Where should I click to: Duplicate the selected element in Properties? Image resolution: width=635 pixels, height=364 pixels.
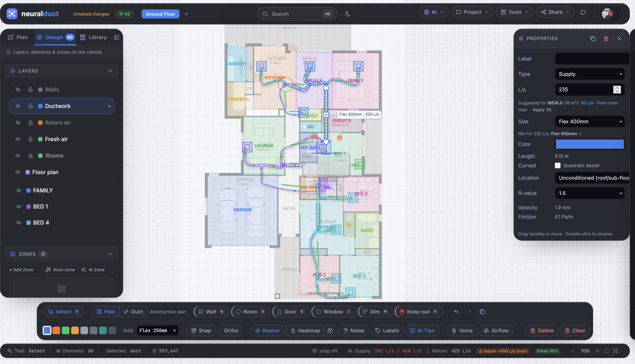click(x=593, y=38)
